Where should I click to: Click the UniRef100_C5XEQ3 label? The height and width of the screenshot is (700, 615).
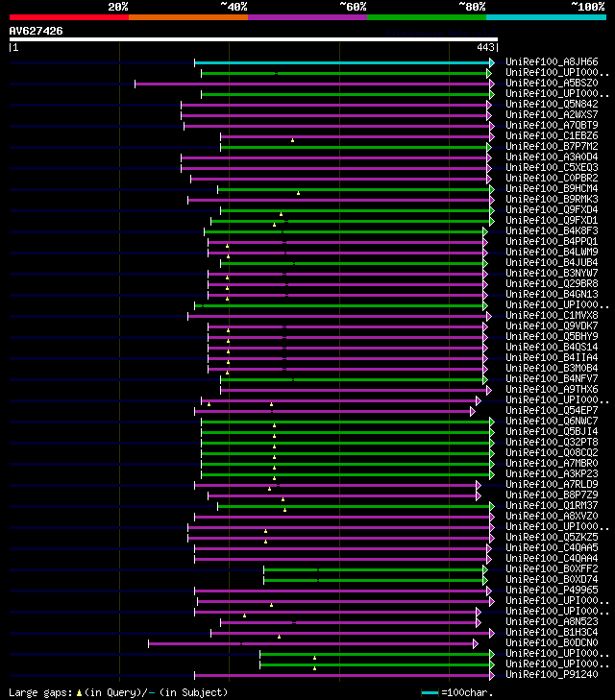[x=552, y=167]
